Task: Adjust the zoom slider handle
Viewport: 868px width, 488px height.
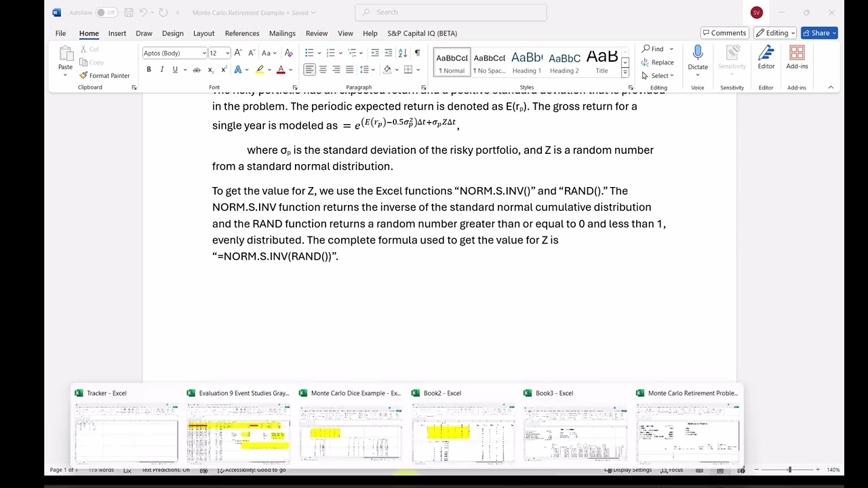Action: [789, 470]
